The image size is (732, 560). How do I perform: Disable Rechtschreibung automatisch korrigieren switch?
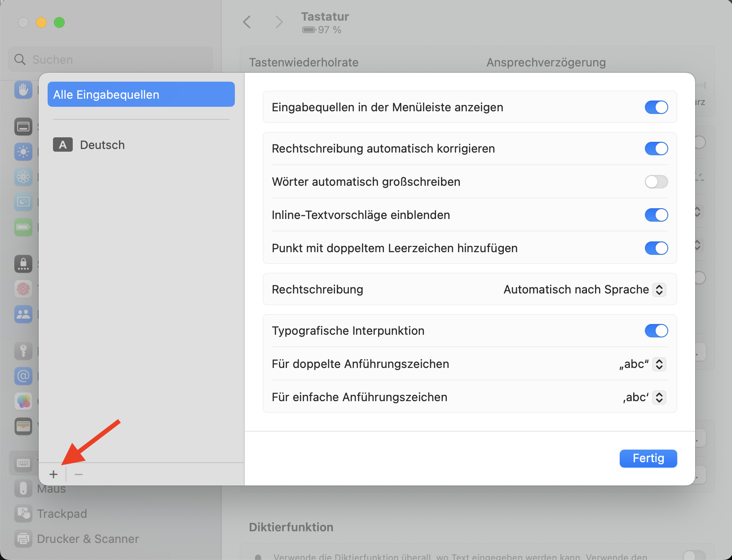click(x=656, y=149)
